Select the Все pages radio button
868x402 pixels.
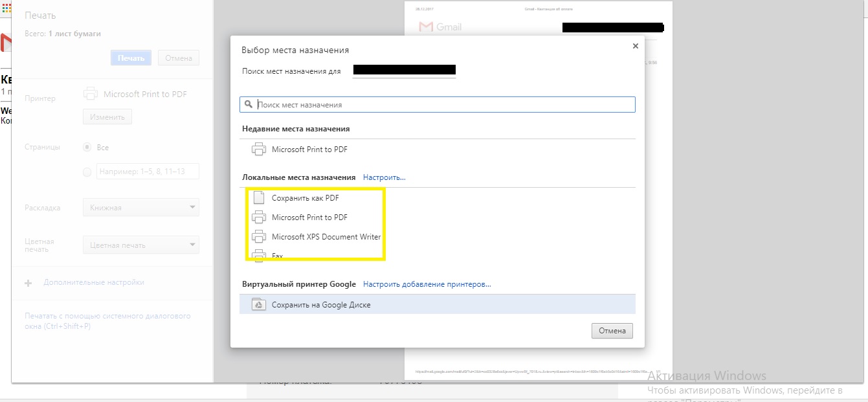point(87,147)
